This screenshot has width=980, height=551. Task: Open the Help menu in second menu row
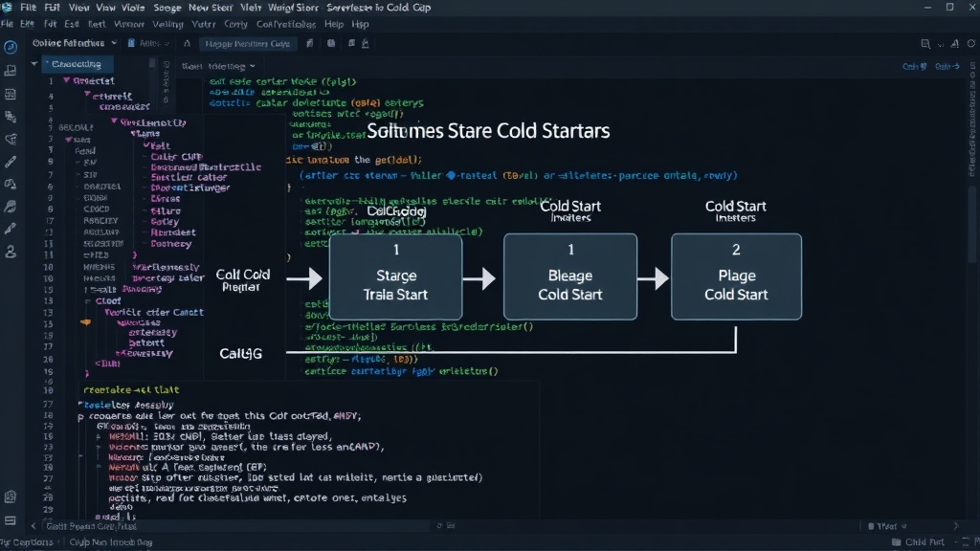pyautogui.click(x=334, y=24)
